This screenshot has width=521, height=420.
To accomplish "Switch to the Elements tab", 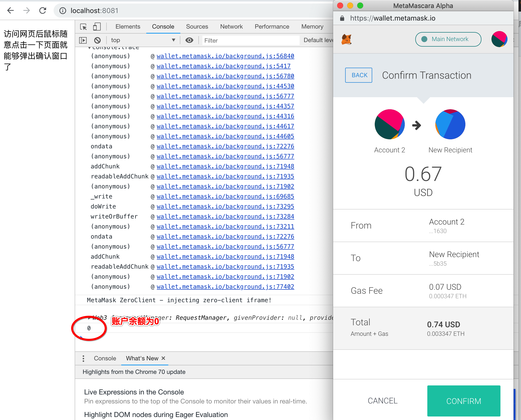I will (128, 27).
